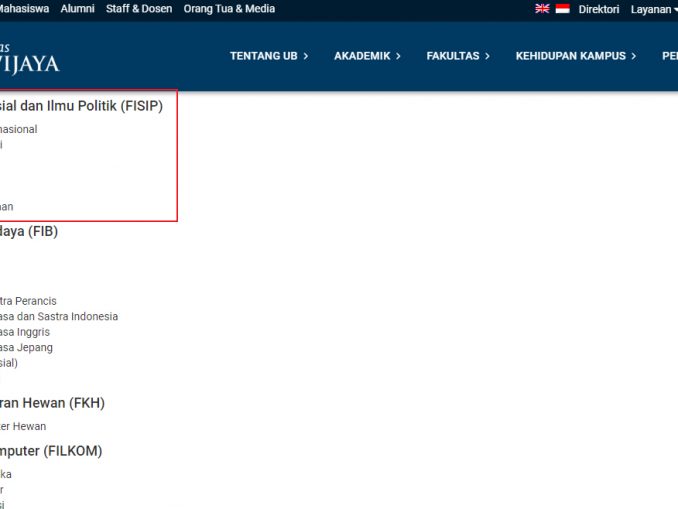
Task: Expand the AKADEMIK menu
Action: pos(367,56)
